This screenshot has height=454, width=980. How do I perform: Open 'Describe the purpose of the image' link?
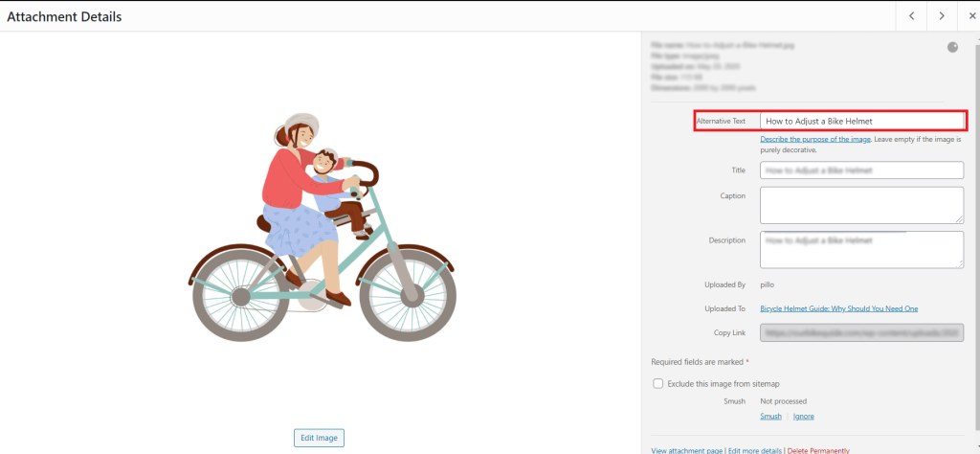815,140
